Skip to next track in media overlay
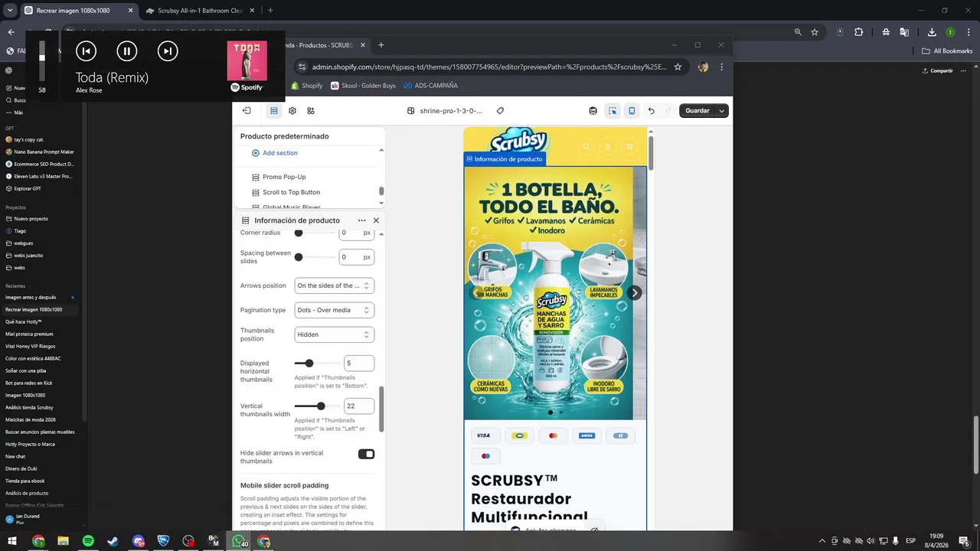Image resolution: width=980 pixels, height=551 pixels. pyautogui.click(x=167, y=51)
